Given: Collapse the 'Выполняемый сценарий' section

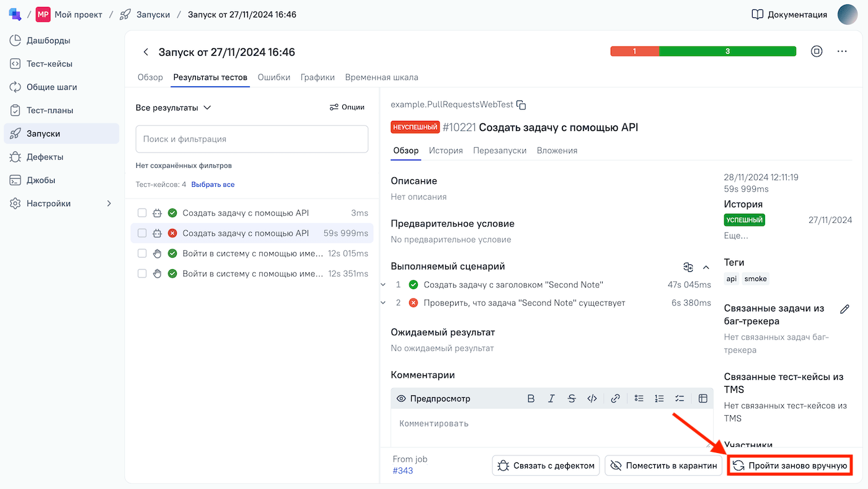Looking at the screenshot, I should [706, 267].
